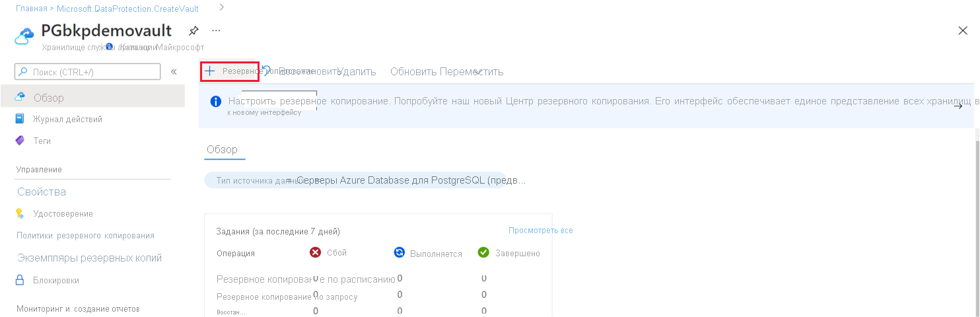980x317 pixels.
Task: Follow the arrow at the banner's right end
Action: pyautogui.click(x=958, y=106)
